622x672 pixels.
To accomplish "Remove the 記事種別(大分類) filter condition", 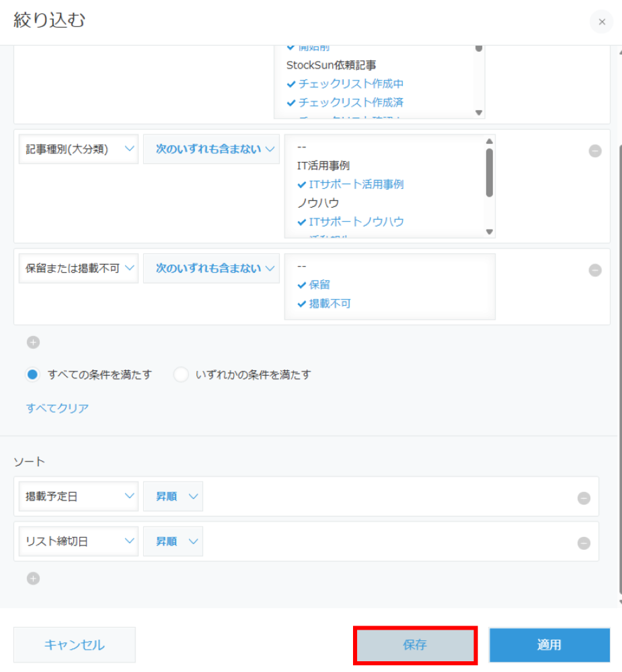I will pyautogui.click(x=595, y=151).
